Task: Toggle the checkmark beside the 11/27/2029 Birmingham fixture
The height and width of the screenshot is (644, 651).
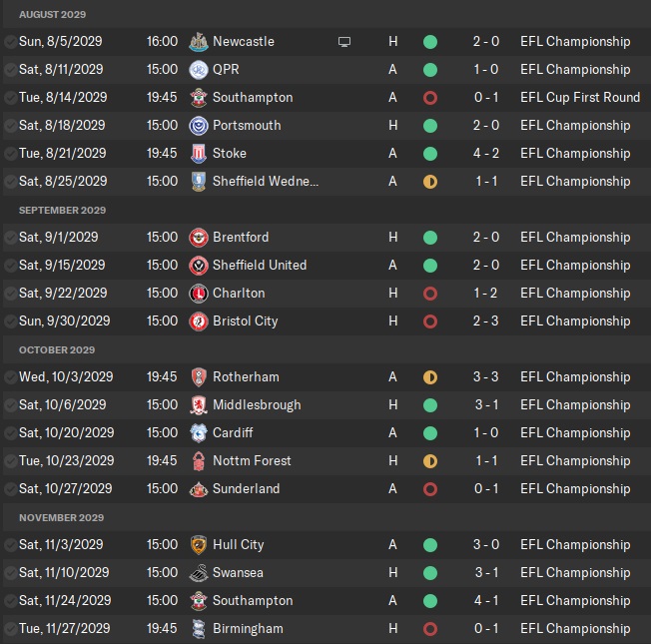Action: pyautogui.click(x=10, y=629)
